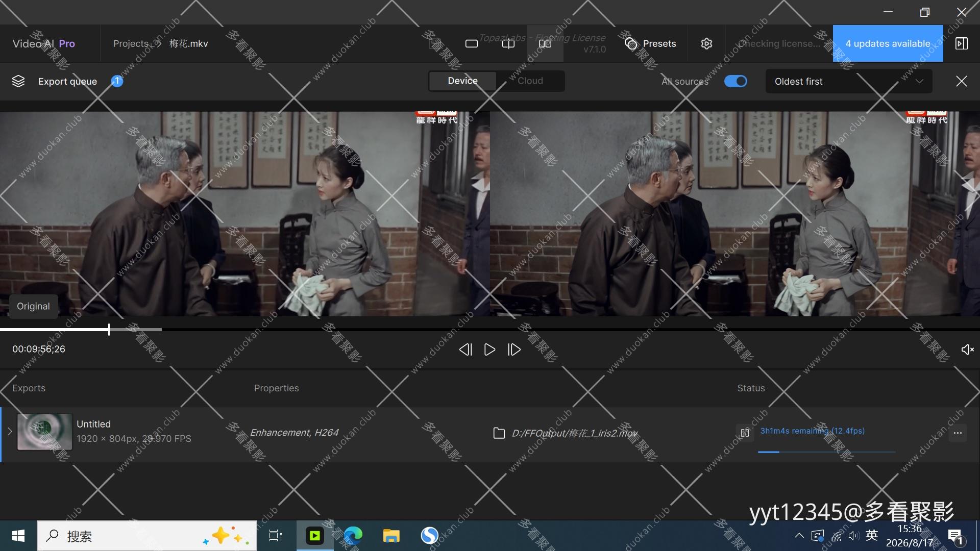Open File Explorer from taskbar
This screenshot has height=551, width=980.
click(391, 536)
